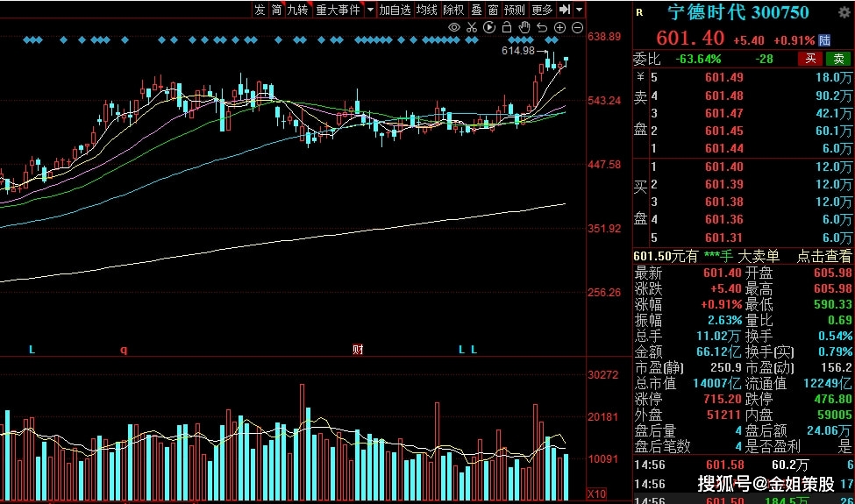Open the 点击查看 link
855x504 pixels.
(x=824, y=256)
